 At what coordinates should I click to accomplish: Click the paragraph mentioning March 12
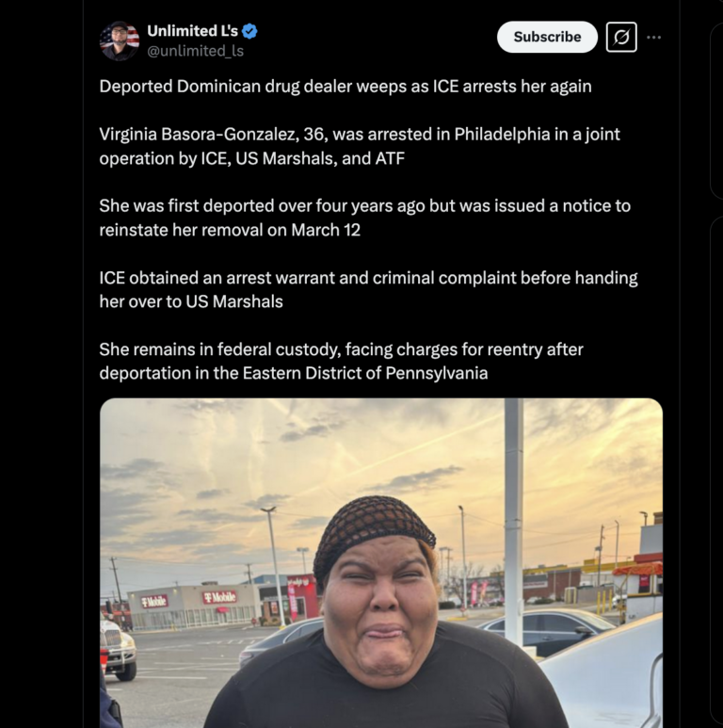tap(364, 218)
